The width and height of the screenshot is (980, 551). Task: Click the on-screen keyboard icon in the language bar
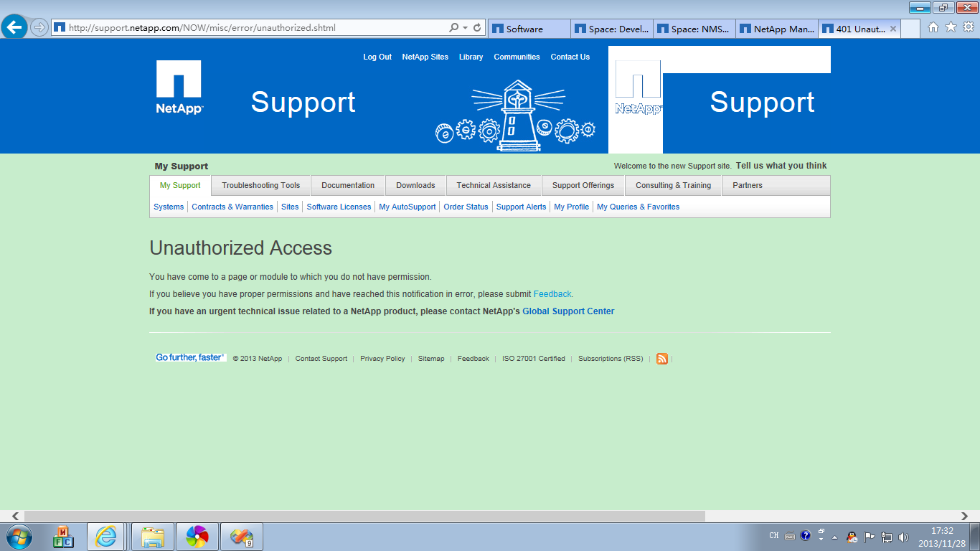click(790, 536)
